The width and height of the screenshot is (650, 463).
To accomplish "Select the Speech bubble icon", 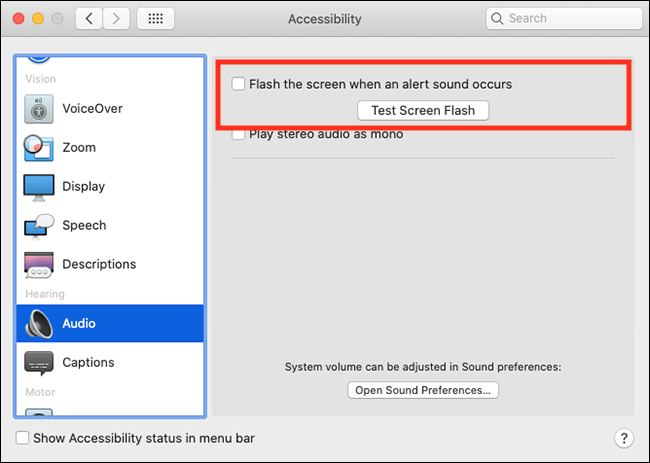I will (39, 226).
